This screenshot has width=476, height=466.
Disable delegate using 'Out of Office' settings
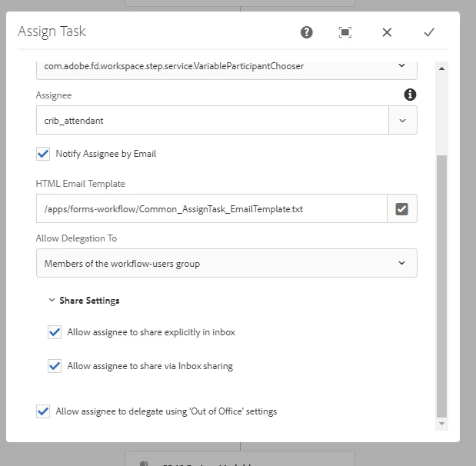tap(43, 411)
